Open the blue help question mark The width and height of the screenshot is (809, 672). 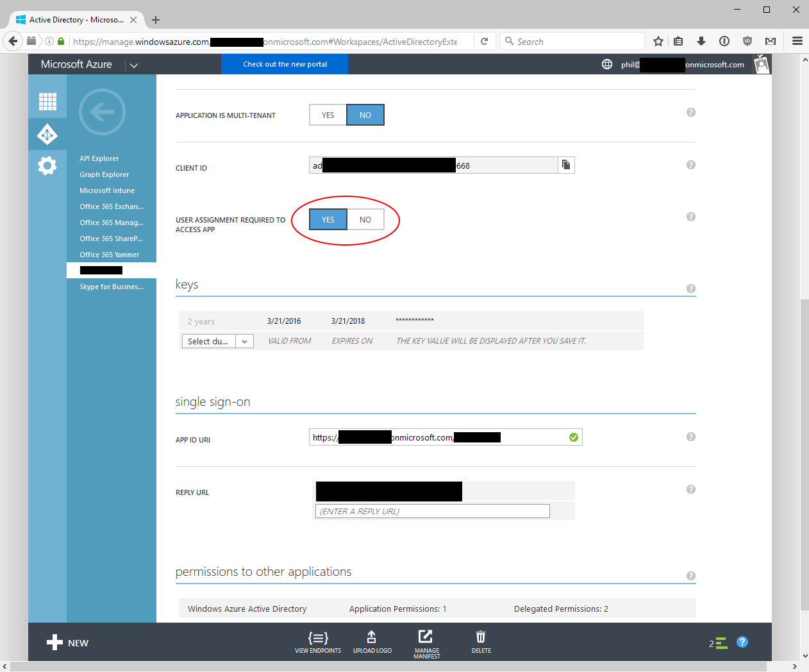coord(742,642)
